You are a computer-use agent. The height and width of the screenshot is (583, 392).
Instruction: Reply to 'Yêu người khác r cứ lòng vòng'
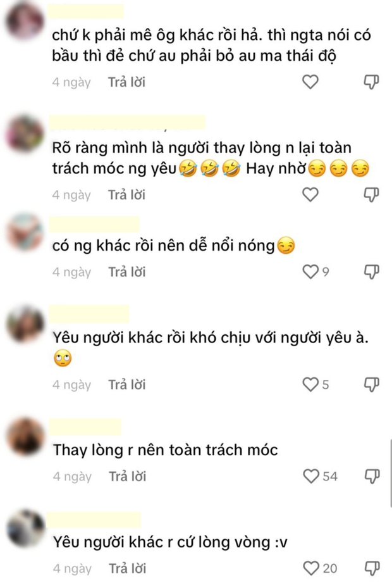[127, 568]
